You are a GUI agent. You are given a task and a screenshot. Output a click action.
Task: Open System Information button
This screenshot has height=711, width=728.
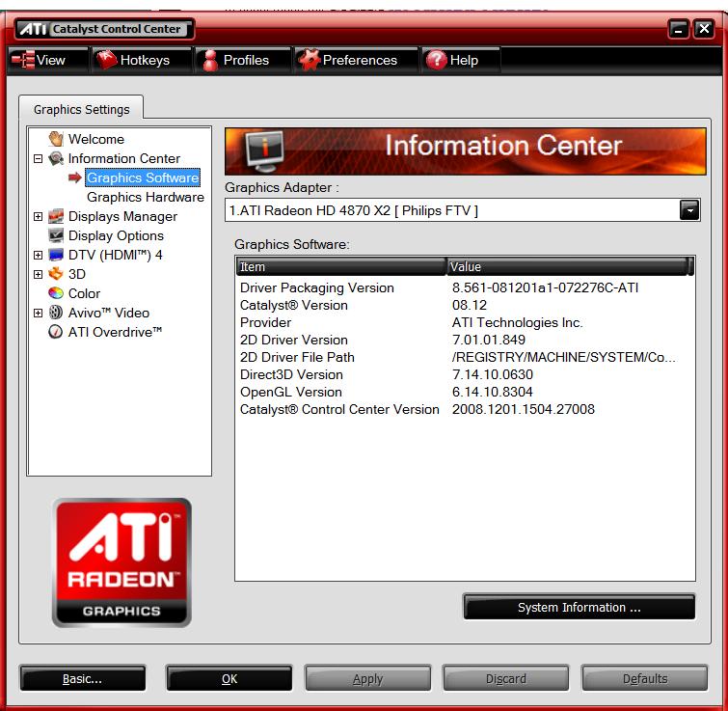click(579, 607)
